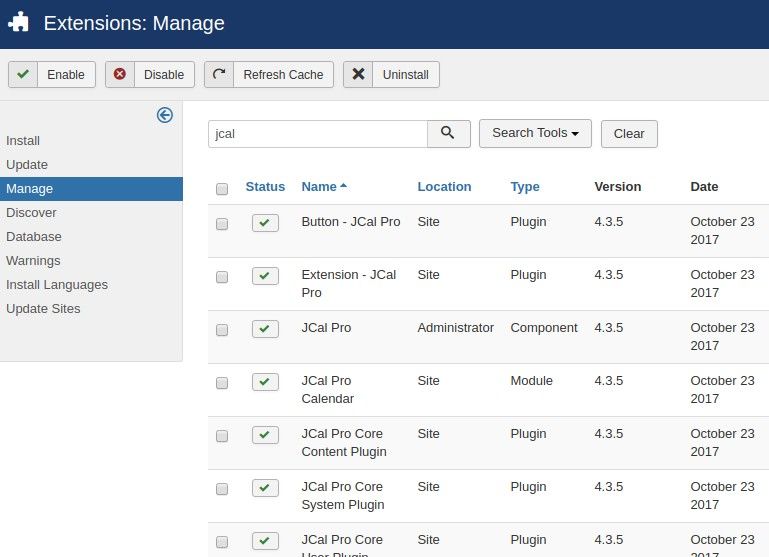Toggle status of JCal Pro Core Content Plugin
This screenshot has height=557, width=769.
coord(265,435)
